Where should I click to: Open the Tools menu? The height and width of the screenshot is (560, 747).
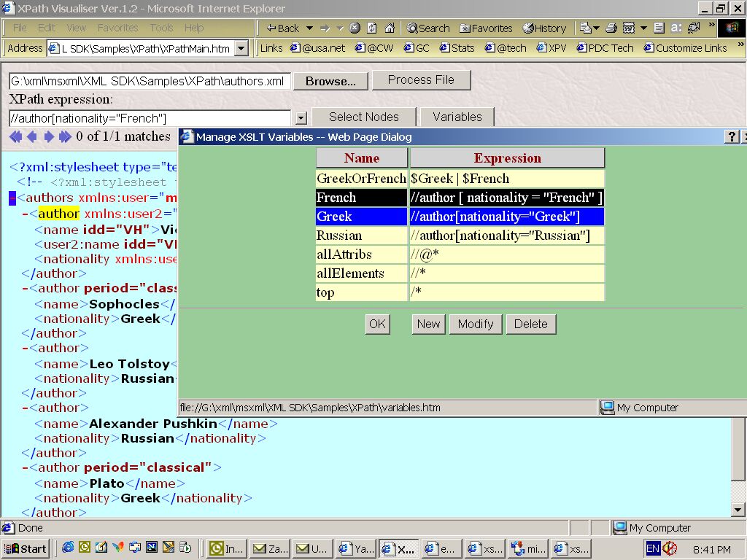click(161, 28)
